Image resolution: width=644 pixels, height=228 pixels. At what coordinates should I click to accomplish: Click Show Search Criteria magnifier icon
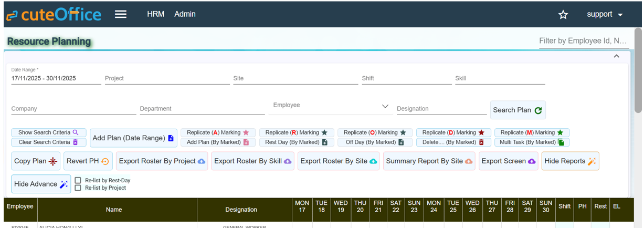(76, 133)
